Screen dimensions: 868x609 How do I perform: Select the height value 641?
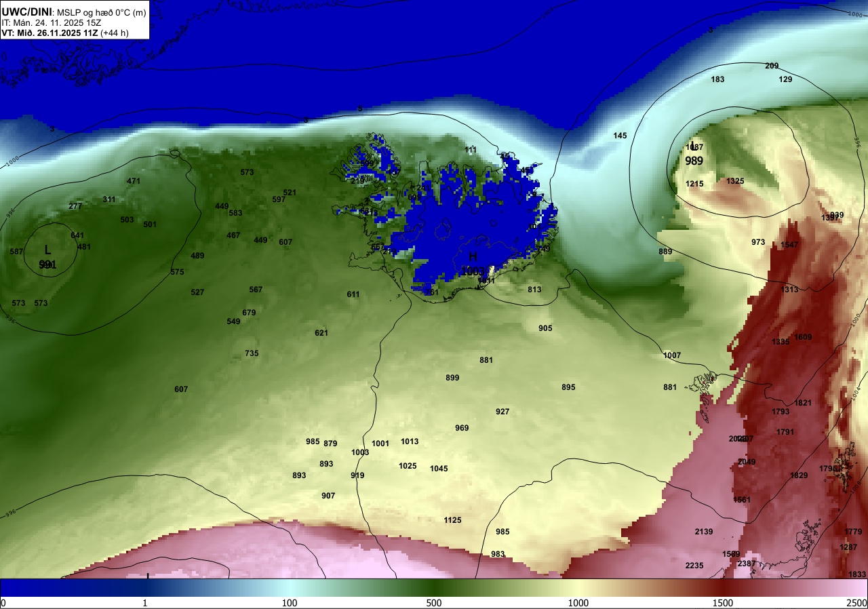77,235
